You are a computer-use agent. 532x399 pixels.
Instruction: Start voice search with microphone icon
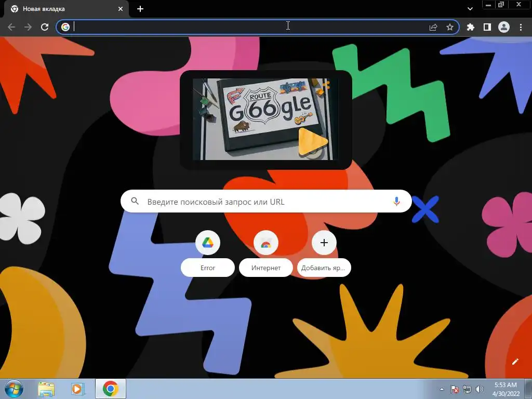pos(396,202)
